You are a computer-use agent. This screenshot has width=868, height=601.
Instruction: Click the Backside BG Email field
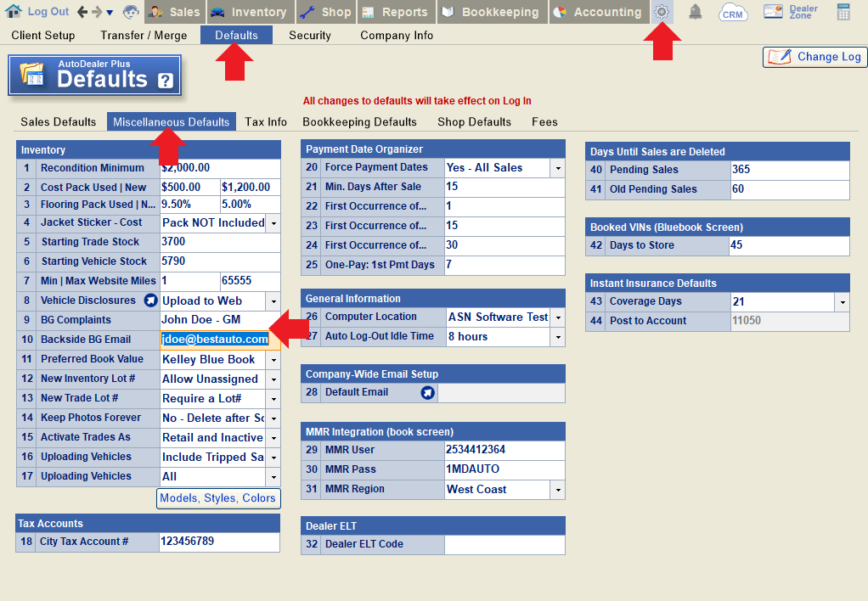click(x=220, y=340)
